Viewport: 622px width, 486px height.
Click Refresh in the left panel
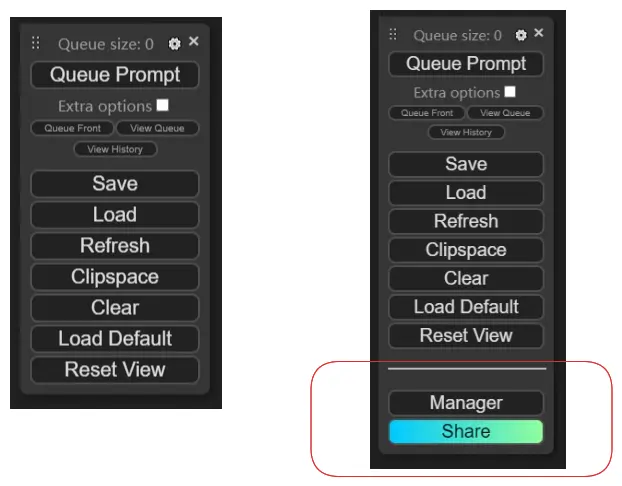tap(115, 246)
